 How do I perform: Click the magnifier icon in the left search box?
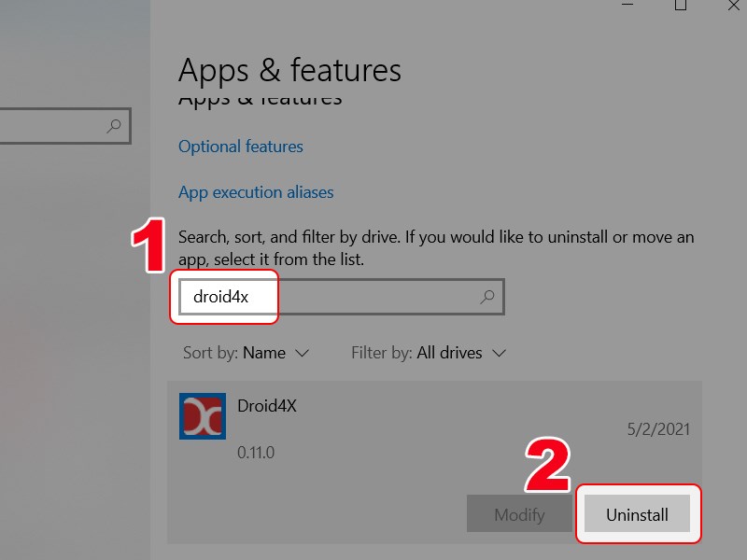pos(114,126)
